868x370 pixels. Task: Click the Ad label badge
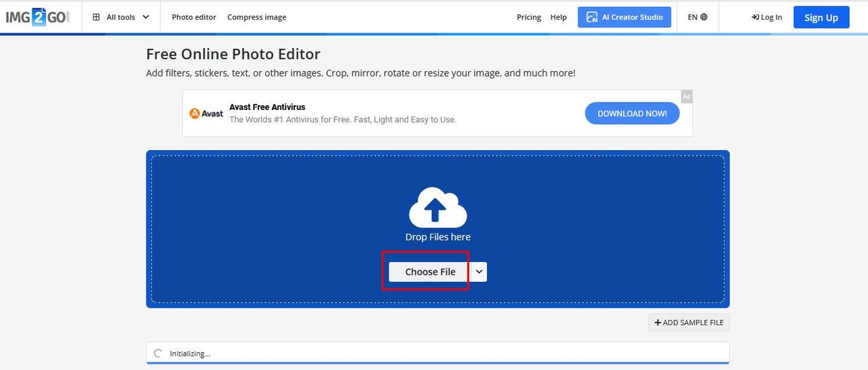686,96
